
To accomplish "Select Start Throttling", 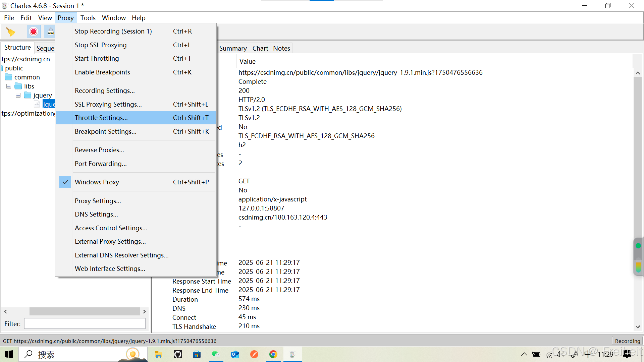I will tap(136, 58).
